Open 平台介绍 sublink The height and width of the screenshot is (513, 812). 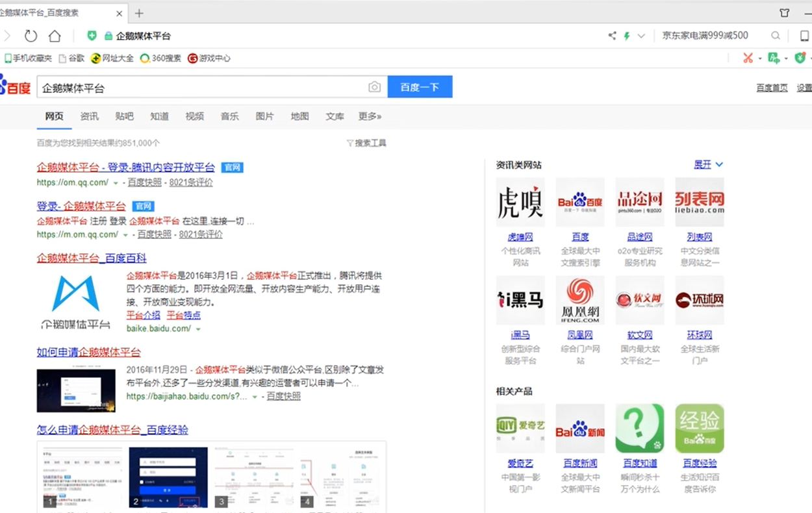point(143,315)
